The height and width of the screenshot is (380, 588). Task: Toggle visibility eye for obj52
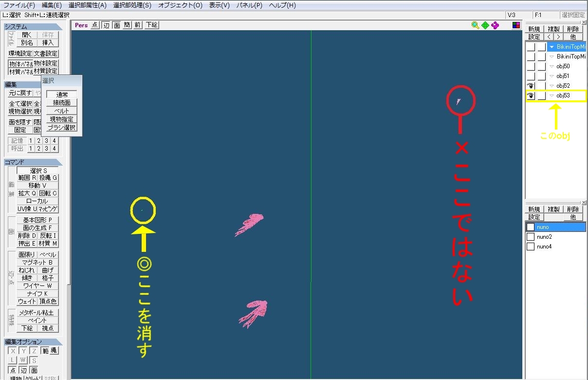tap(531, 86)
